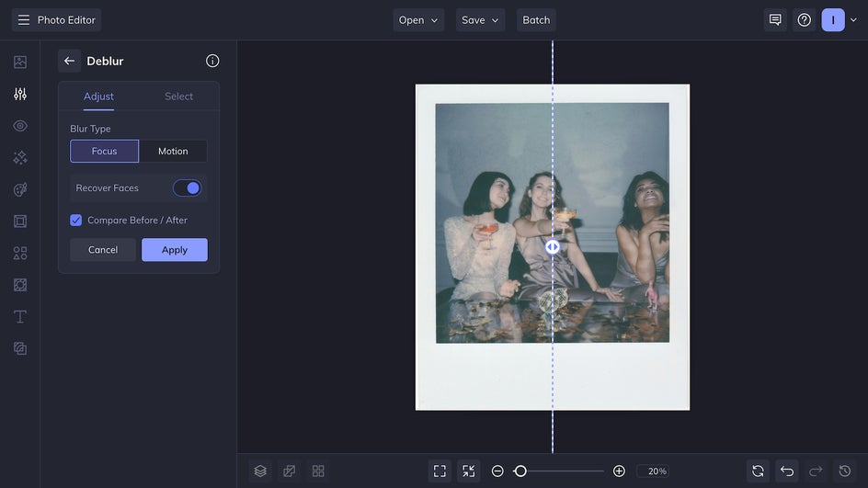Select the Edit sliders sidebar tool
This screenshot has width=868, height=488.
click(x=20, y=94)
